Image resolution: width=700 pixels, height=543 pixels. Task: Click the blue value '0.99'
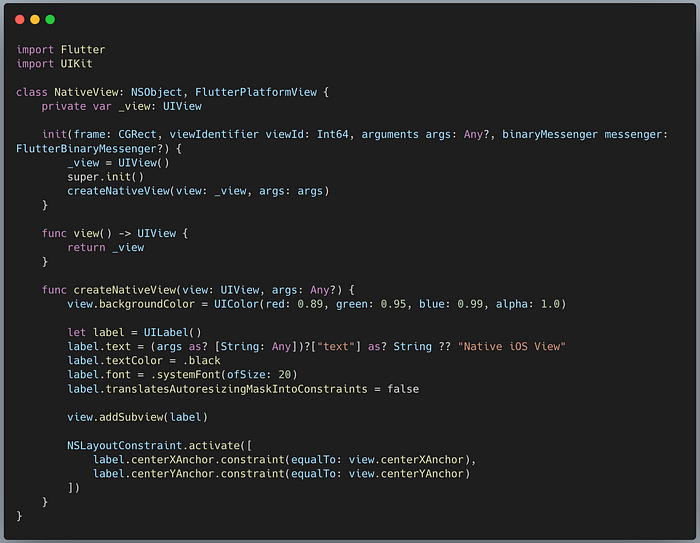(x=470, y=304)
